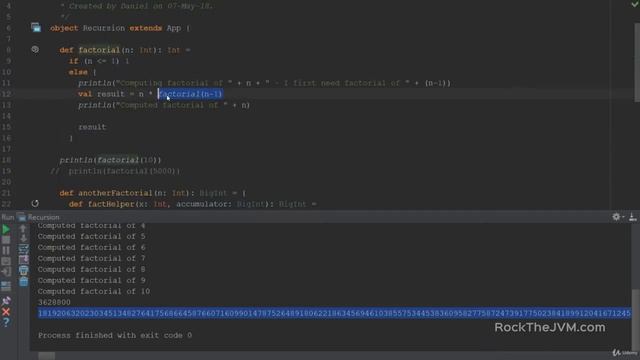The height and width of the screenshot is (360, 640).
Task: Click 'result' on line 15
Action: 92,127
